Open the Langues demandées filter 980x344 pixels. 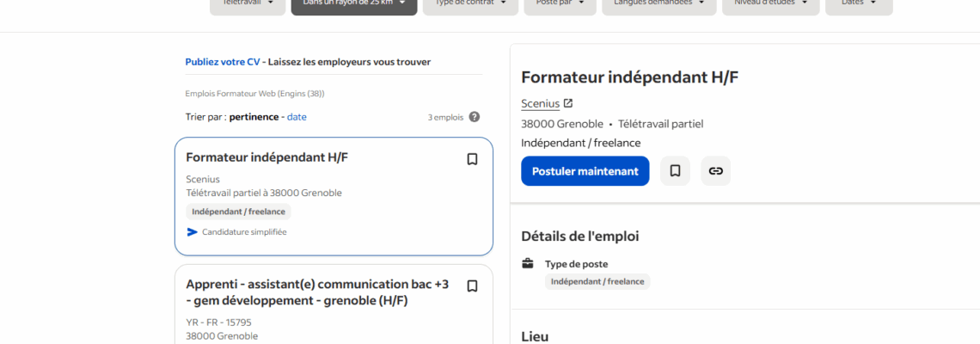coord(658,4)
